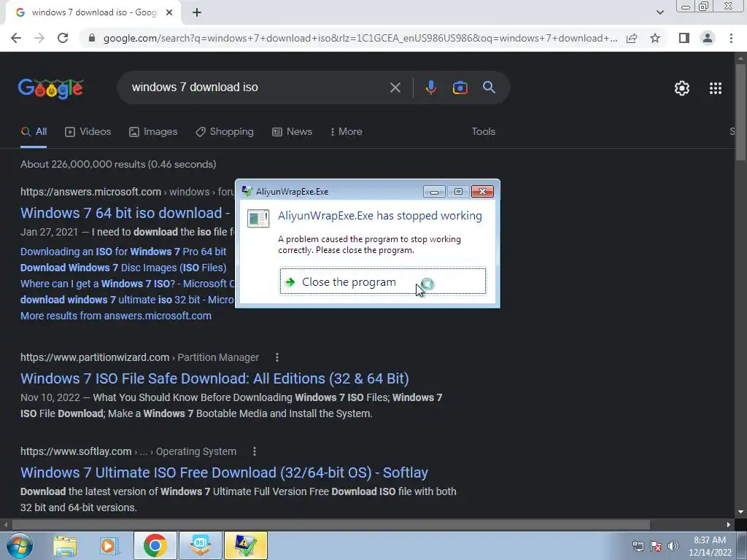Screen dimensions: 747x560
Task: Open the installer box taskbar icon
Action: click(200, 545)
